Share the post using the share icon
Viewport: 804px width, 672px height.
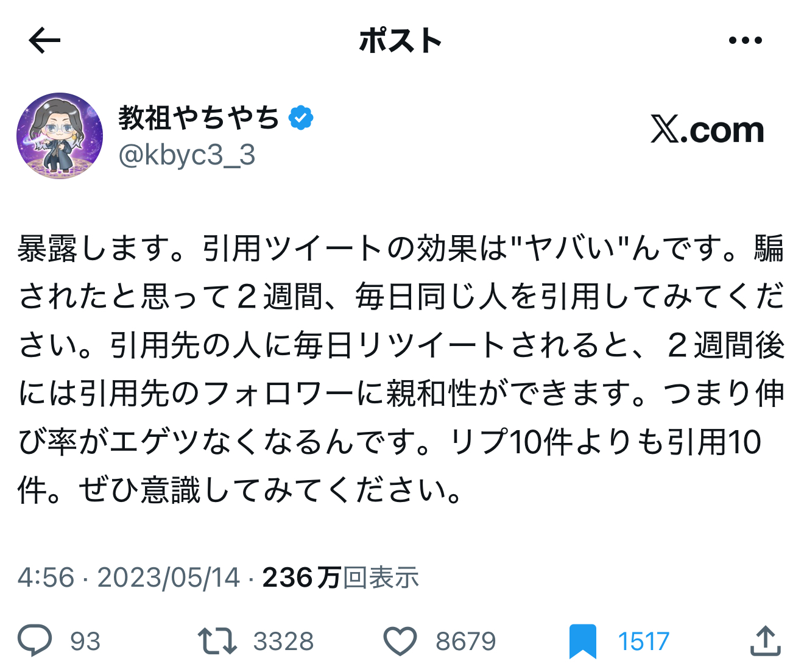(x=765, y=641)
